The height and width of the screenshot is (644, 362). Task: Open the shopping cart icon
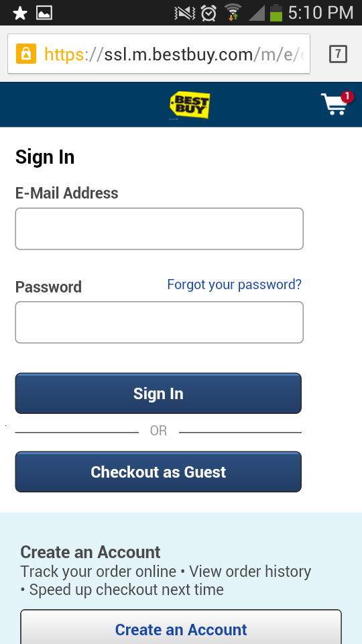pos(335,104)
